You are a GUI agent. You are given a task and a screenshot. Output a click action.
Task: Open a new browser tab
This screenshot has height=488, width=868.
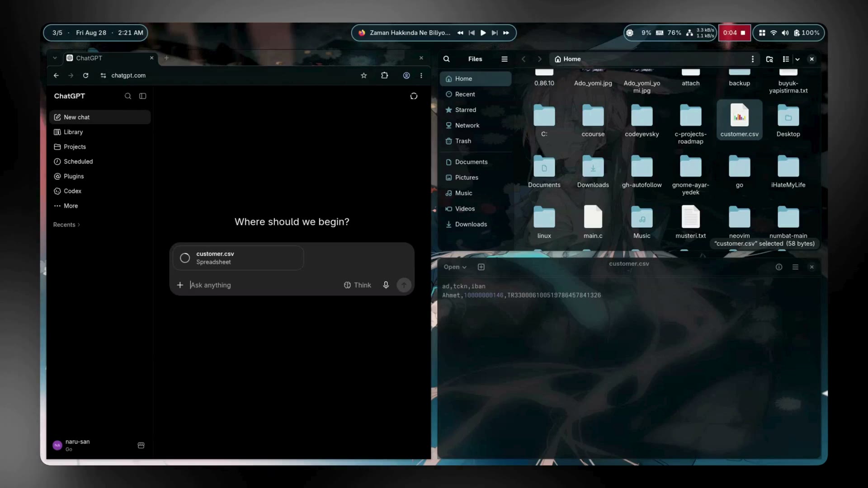(166, 58)
